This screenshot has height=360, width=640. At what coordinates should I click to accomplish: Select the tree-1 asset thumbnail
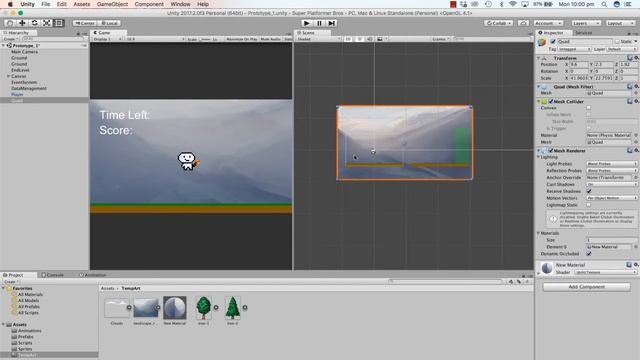point(203,308)
